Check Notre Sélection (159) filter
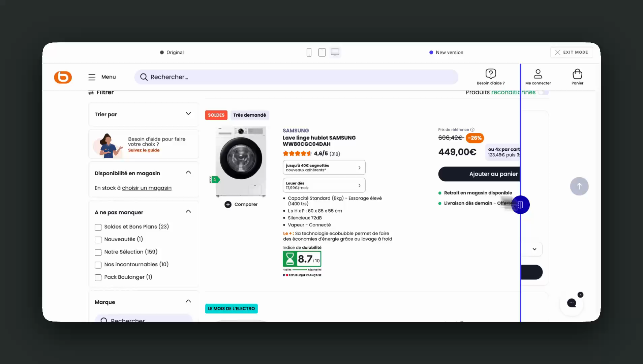643x364 pixels. tap(98, 252)
